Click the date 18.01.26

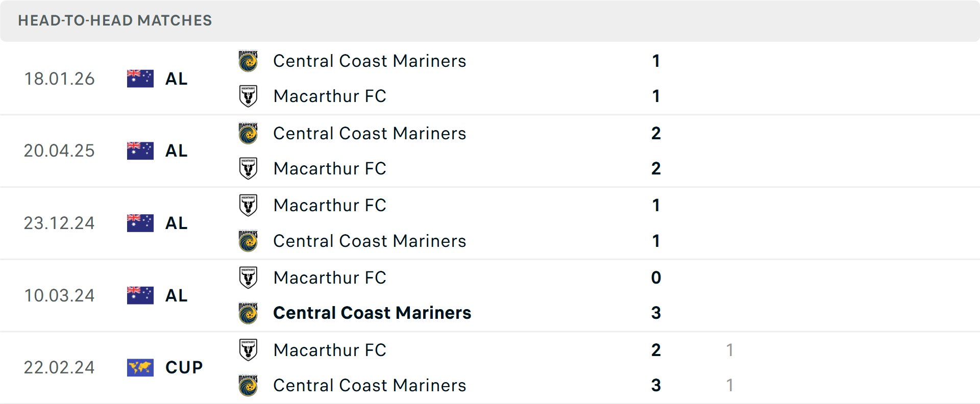pos(59,78)
